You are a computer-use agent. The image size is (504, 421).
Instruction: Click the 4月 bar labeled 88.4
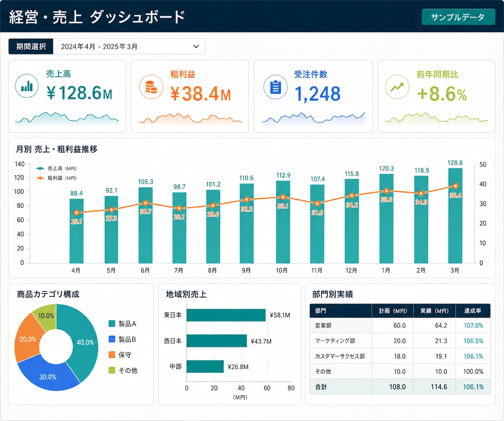pyautogui.click(x=76, y=231)
